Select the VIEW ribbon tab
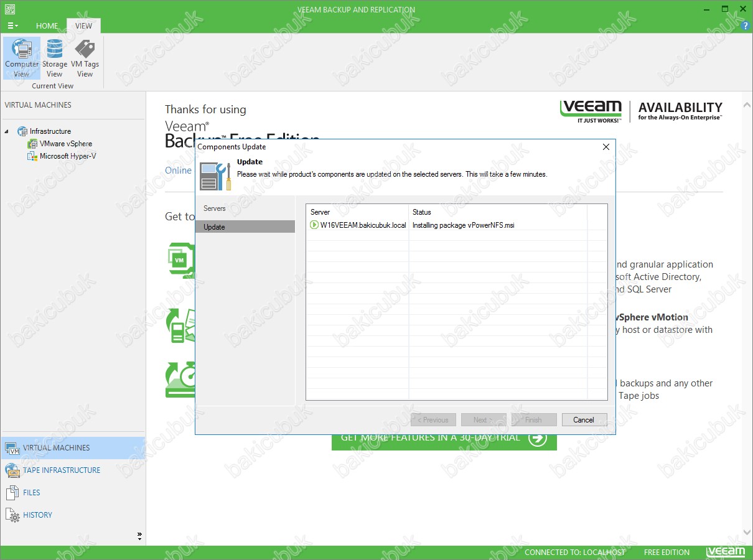Viewport: 753px width, 560px height. pos(83,26)
